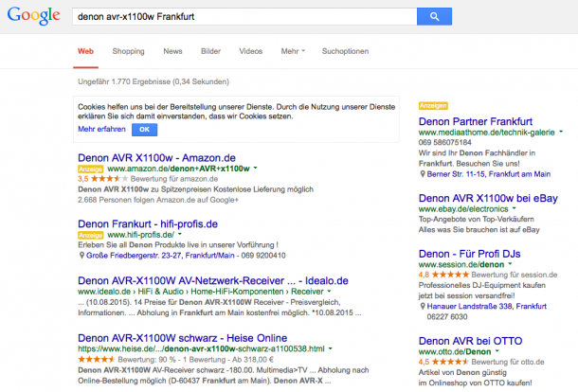The image size is (578, 392).
Task: Open Idealo.de Denon AVR-X1100W result
Action: click(213, 280)
